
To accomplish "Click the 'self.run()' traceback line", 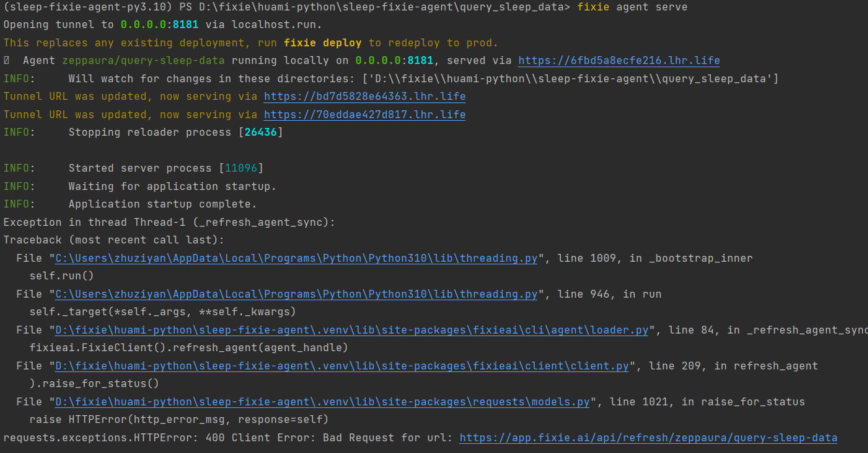I will pyautogui.click(x=62, y=276).
